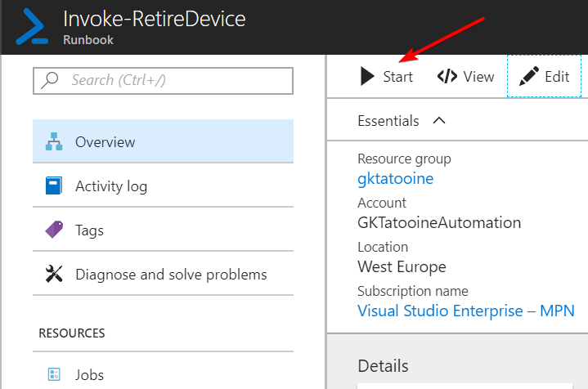Click the GKTatooineAutomation account name
588x389 pixels.
click(x=439, y=222)
